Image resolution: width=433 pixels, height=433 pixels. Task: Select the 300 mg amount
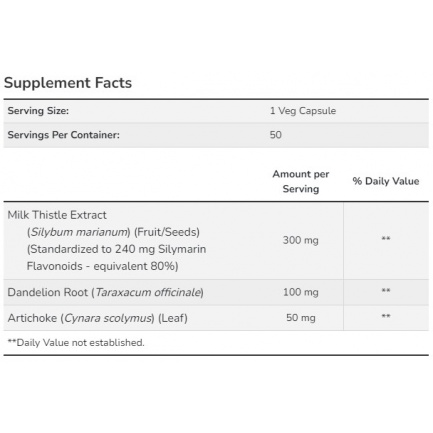point(301,240)
